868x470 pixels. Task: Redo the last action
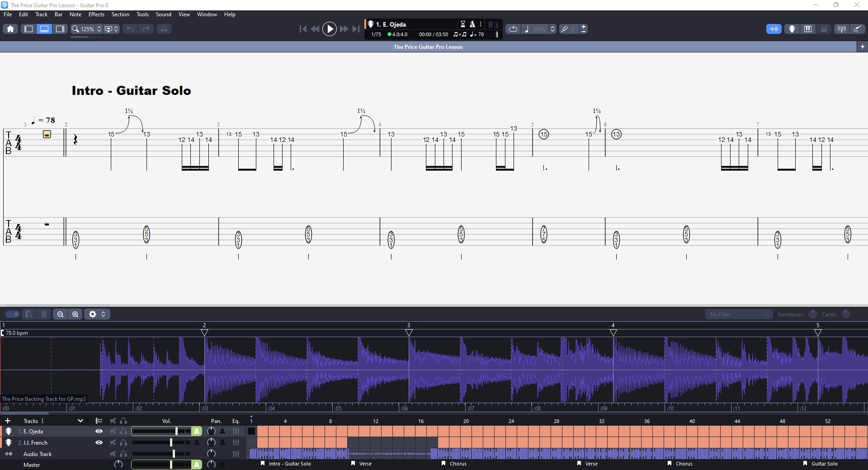146,29
